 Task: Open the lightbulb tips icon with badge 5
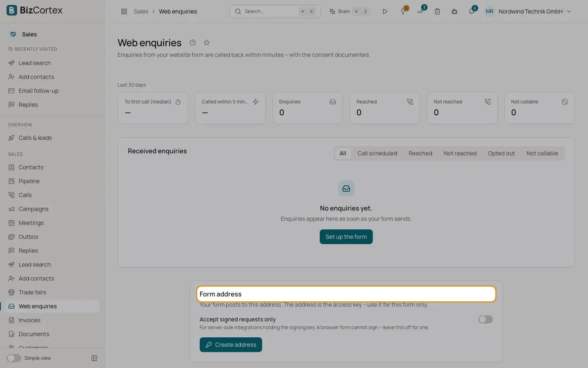(x=403, y=11)
